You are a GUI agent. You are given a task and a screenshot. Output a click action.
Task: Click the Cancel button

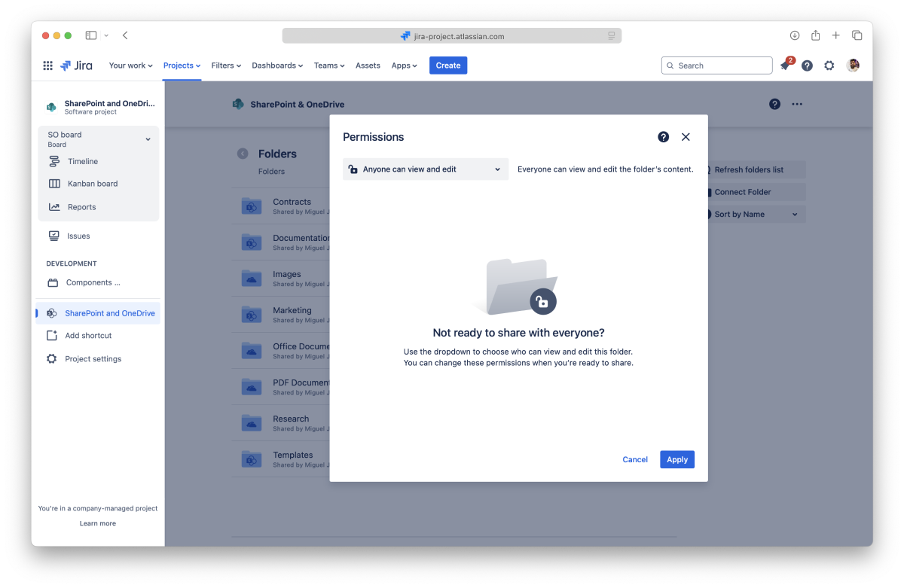click(635, 459)
